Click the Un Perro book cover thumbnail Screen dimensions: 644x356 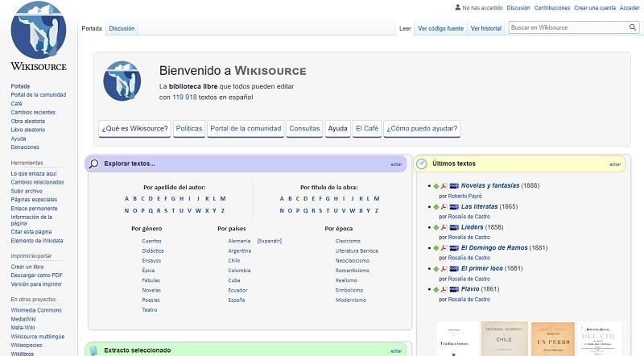[x=553, y=339]
